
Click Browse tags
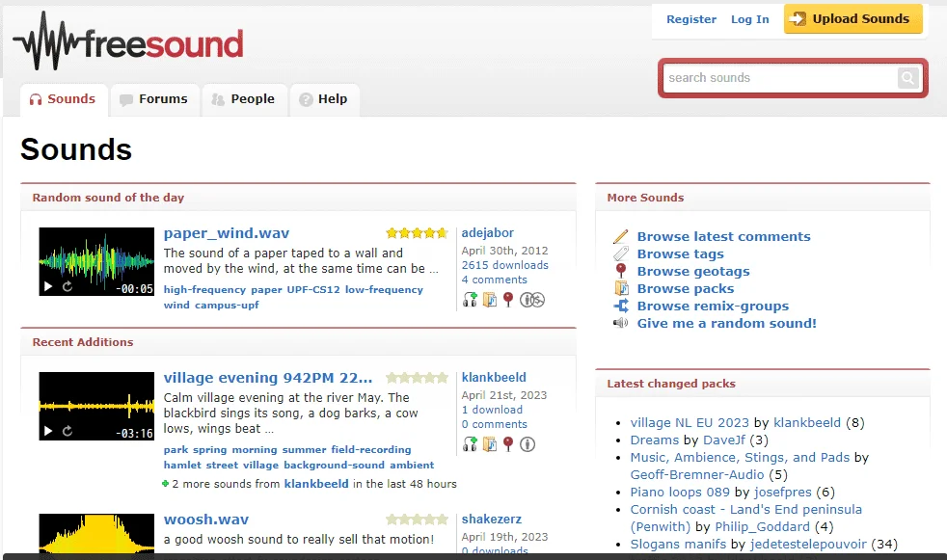[680, 254]
